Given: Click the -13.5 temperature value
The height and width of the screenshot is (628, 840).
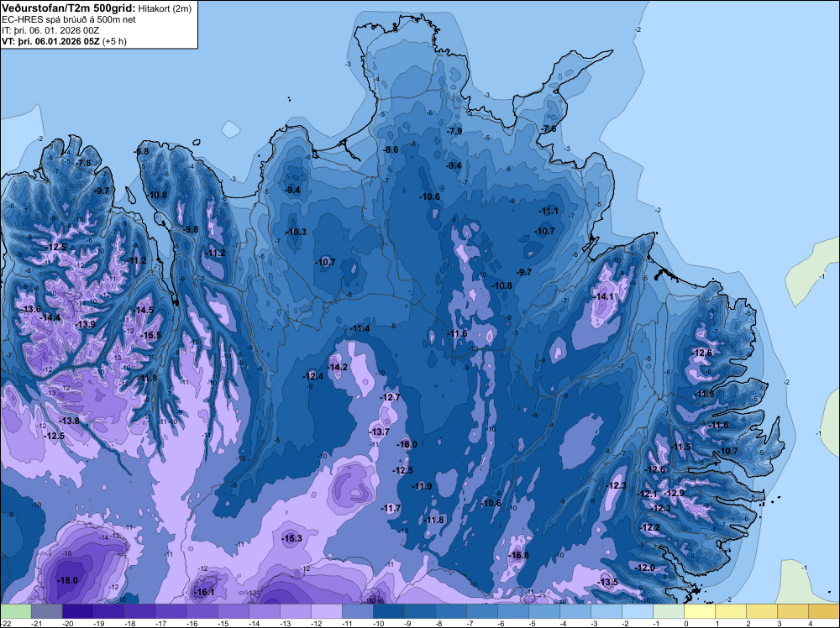Looking at the screenshot, I should (x=608, y=582).
